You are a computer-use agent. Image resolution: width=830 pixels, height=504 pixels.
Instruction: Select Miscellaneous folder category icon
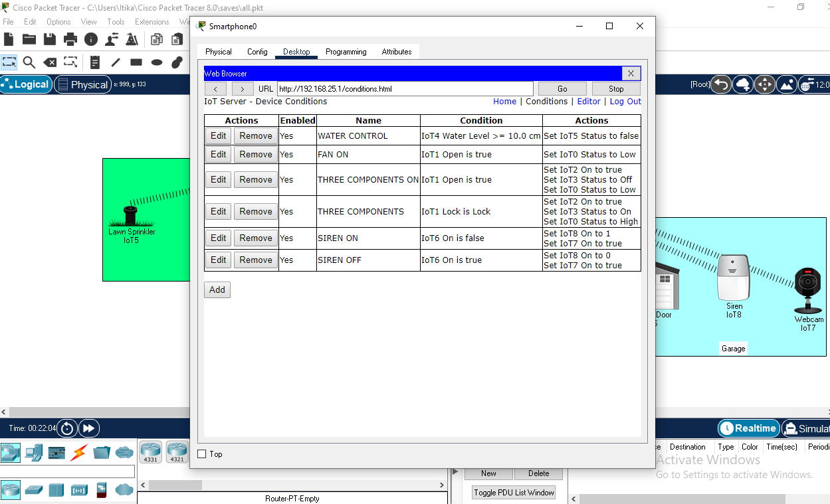(102, 453)
